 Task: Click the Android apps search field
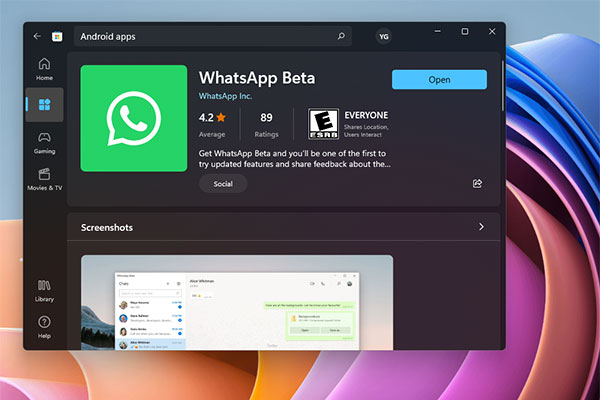point(213,36)
